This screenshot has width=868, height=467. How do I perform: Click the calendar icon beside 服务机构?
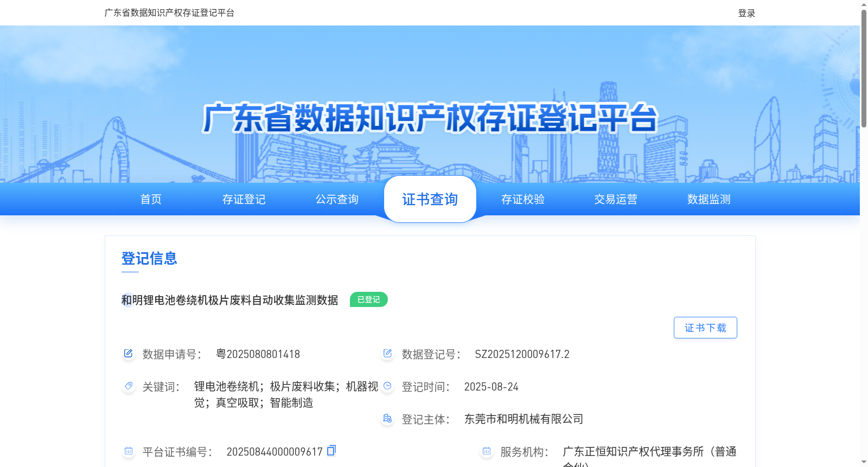tap(486, 451)
